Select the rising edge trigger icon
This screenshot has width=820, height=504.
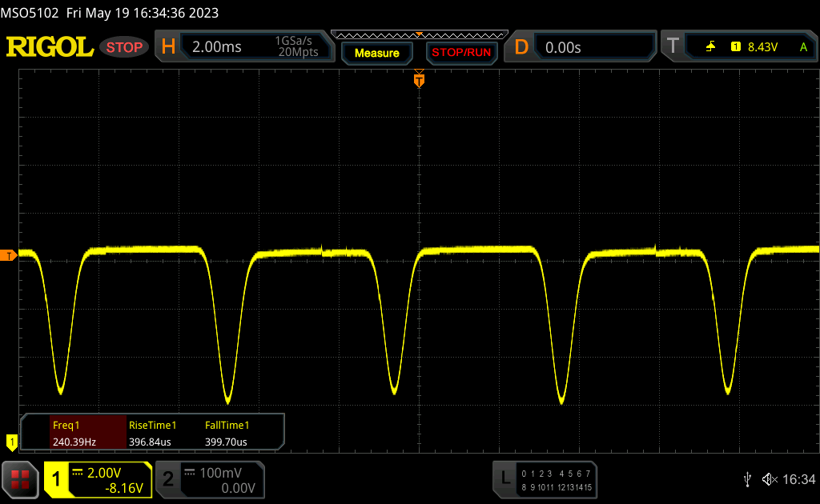click(x=710, y=47)
